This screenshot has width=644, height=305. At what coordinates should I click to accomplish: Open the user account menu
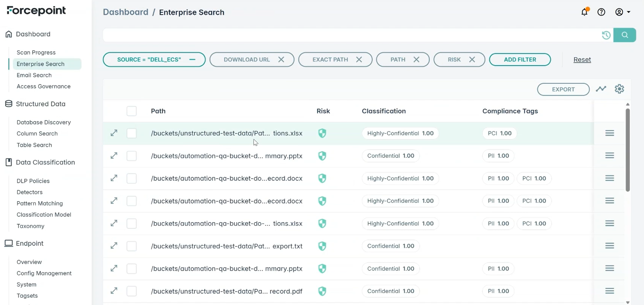pyautogui.click(x=623, y=12)
